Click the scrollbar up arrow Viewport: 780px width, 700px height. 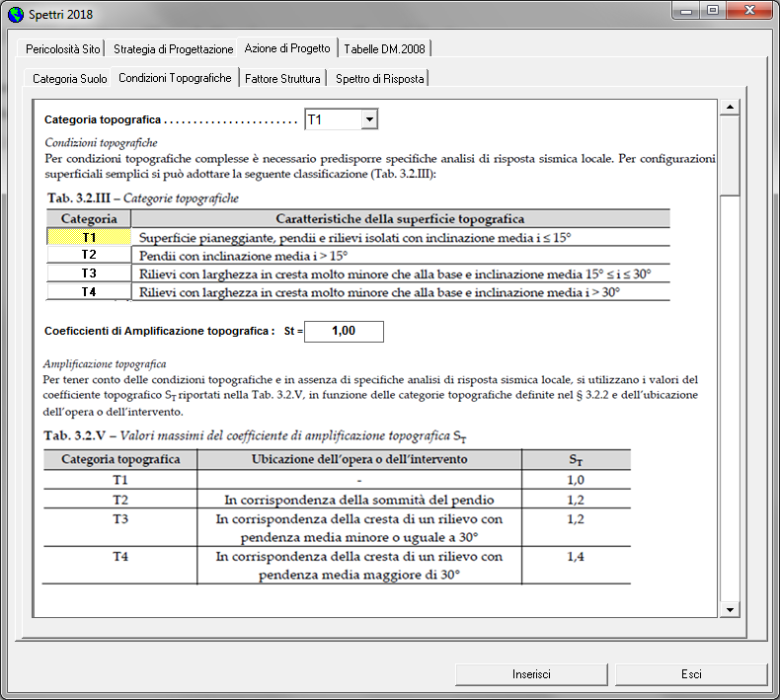[730, 107]
